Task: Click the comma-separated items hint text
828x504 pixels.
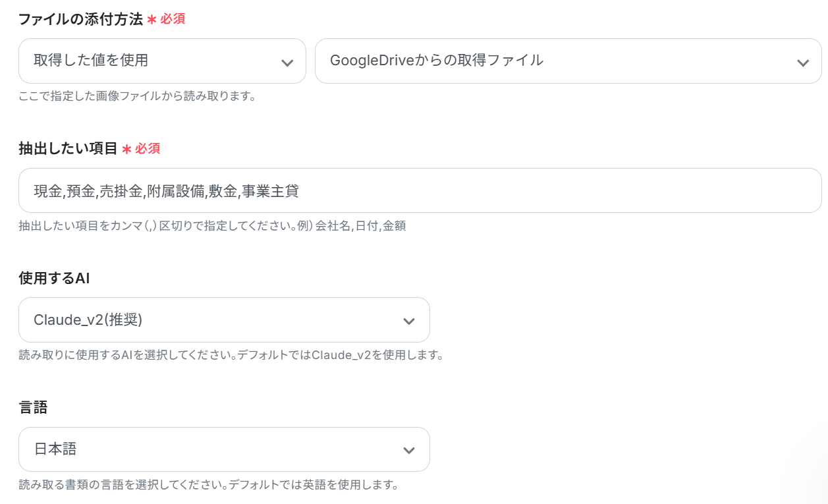Action: tap(211, 226)
